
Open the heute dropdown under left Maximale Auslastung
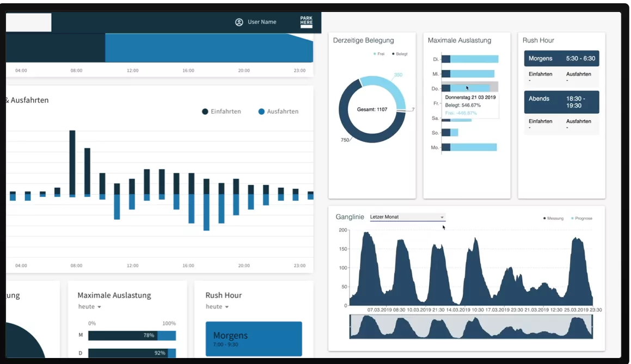point(90,307)
